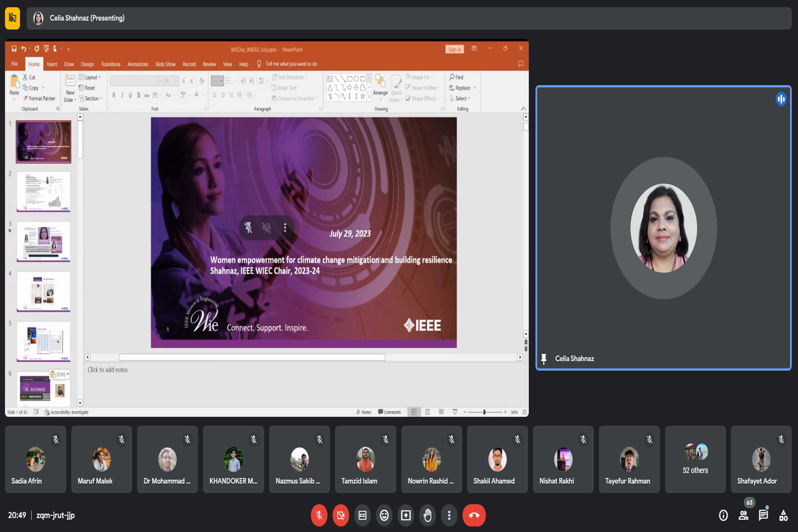Click the Sign in button
The height and width of the screenshot is (532, 798).
[454, 49]
